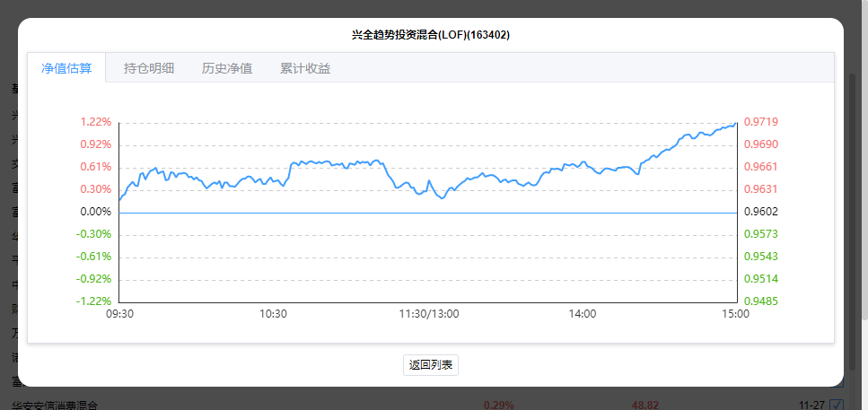Click the 0.00% baseline label
This screenshot has width=868, height=410.
[x=95, y=212]
